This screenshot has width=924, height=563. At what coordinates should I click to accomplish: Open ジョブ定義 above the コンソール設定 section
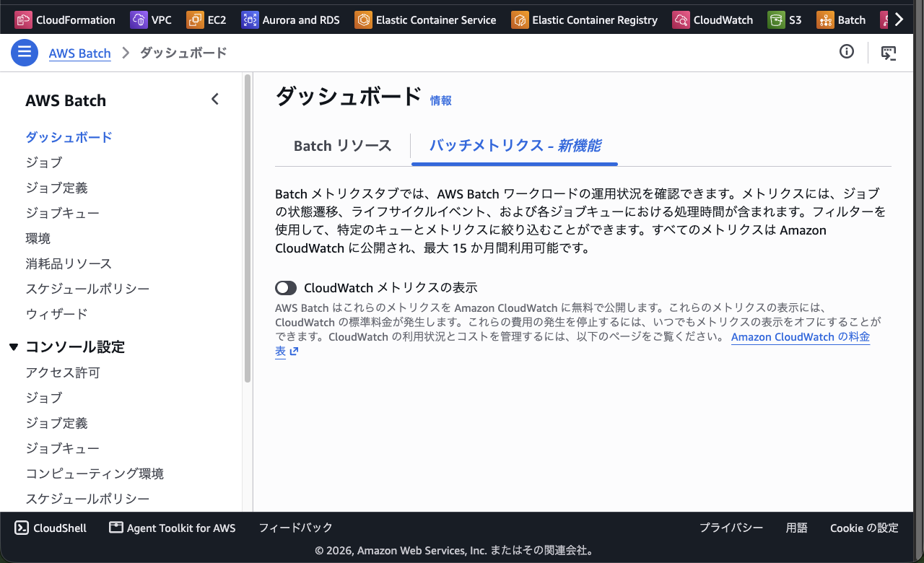tap(56, 188)
